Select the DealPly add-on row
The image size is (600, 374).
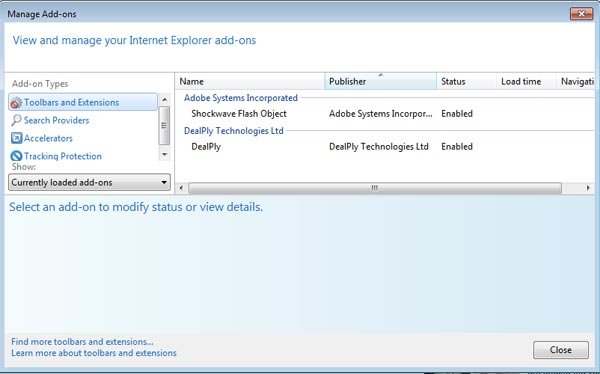click(x=385, y=147)
